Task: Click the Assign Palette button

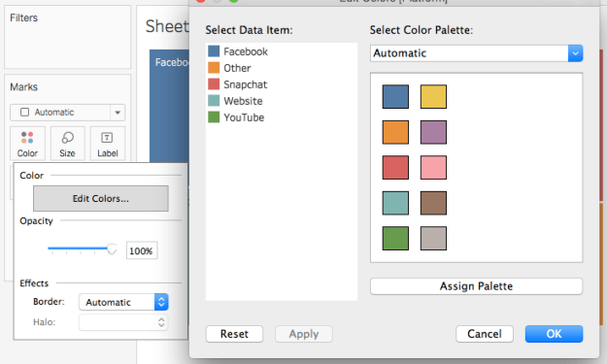Action: click(476, 286)
